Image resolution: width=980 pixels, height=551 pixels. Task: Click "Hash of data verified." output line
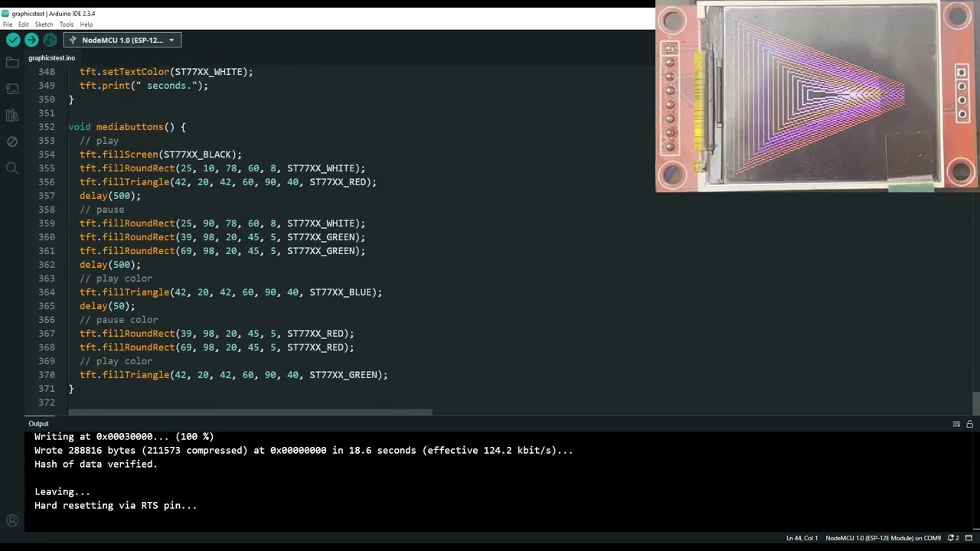[96, 465]
